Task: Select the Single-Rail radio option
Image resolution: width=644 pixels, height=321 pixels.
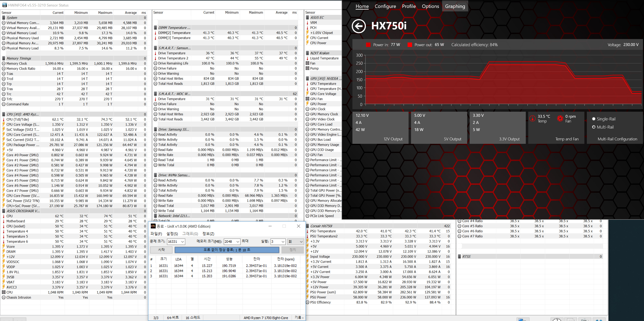Action: tap(594, 119)
